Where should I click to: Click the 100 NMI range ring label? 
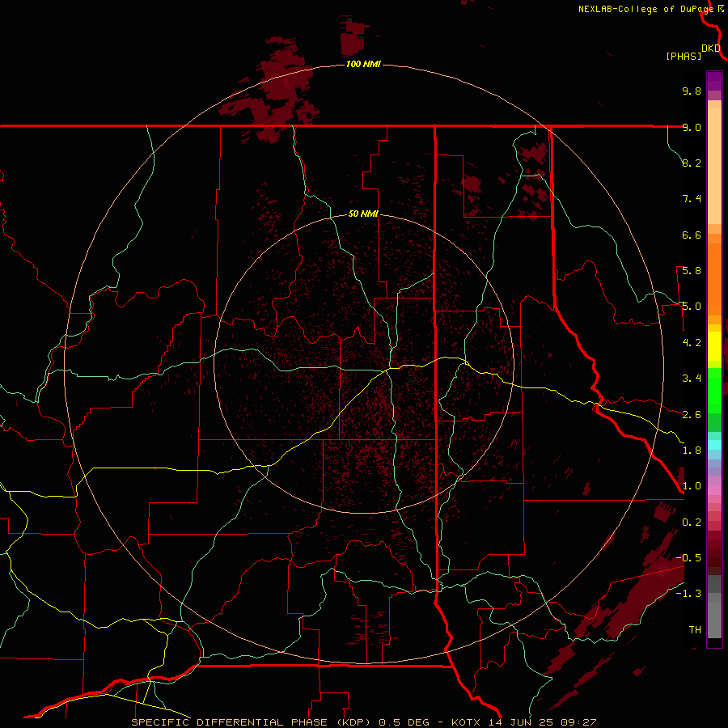pos(363,64)
